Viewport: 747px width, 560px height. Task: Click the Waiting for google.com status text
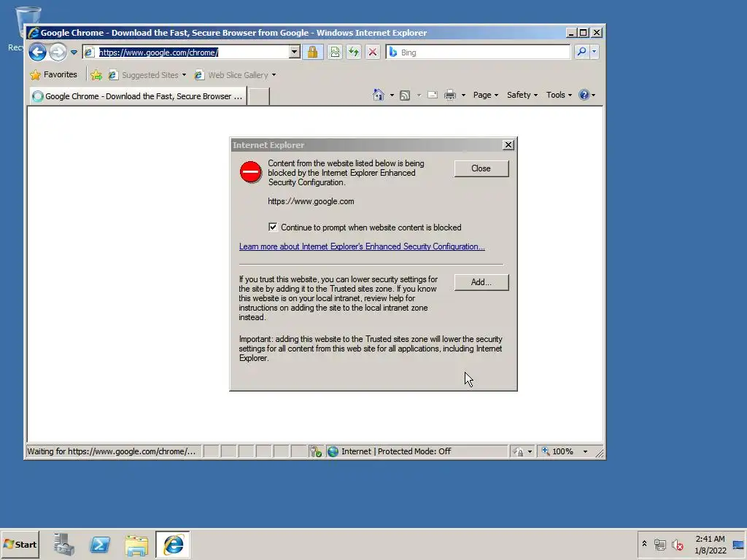(112, 451)
